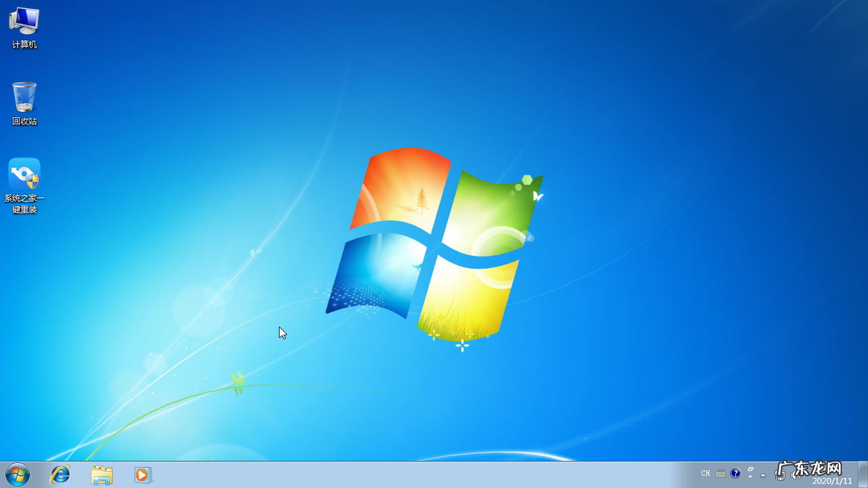
Task: Open the language bar options down arrow
Action: 750,476
